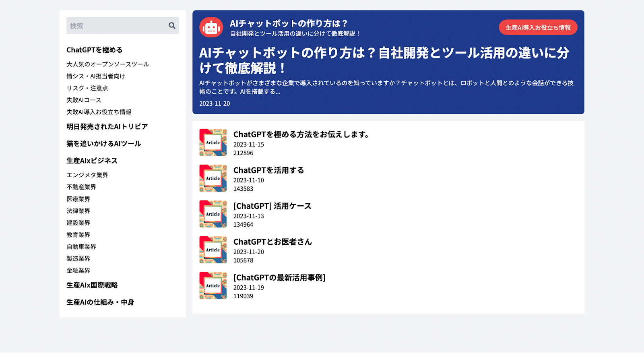Screen dimensions: 644x353
Task: Click the date 2023-11-13
Action: tap(249, 216)
